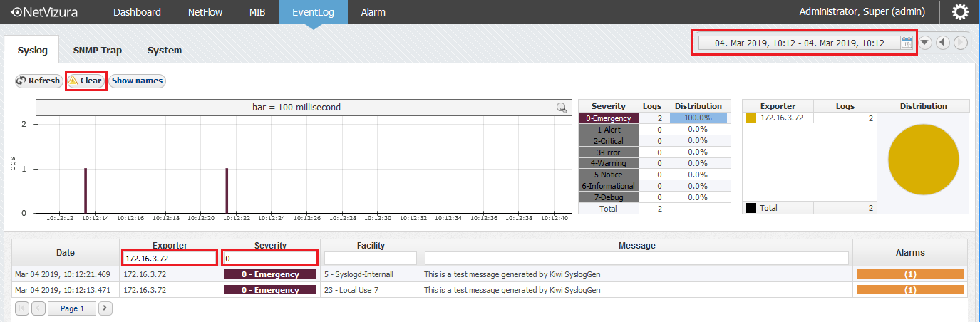Click the time range date field
This screenshot has width=980, height=322.
(799, 43)
